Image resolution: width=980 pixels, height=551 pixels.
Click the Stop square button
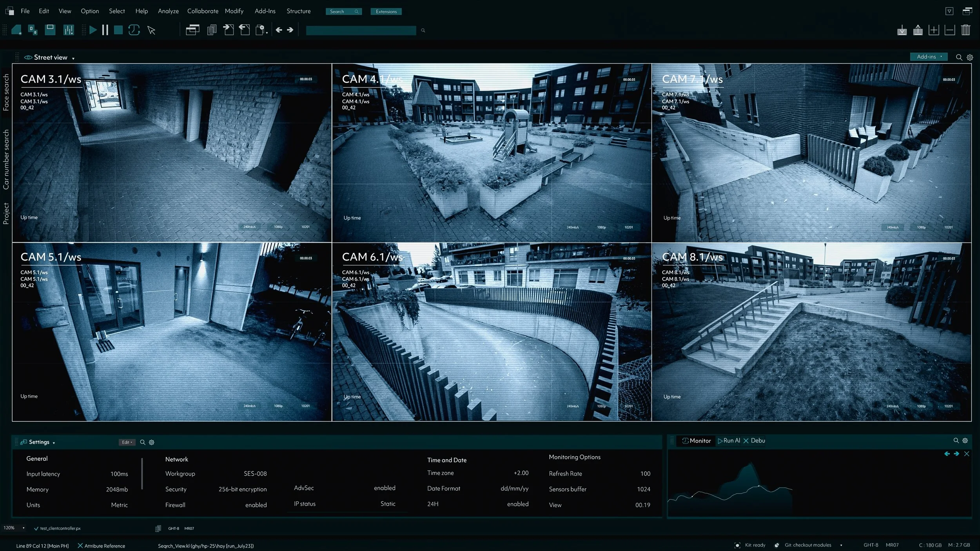[x=118, y=30]
